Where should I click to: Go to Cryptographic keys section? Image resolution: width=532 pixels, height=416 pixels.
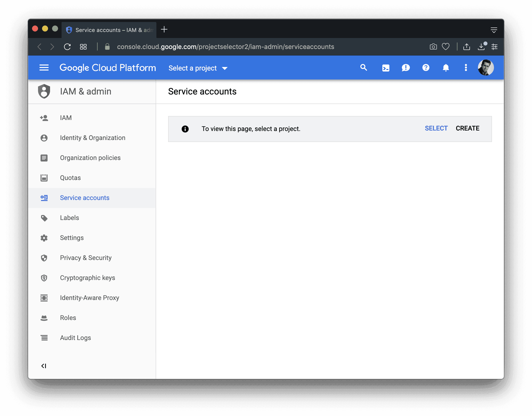(x=87, y=278)
